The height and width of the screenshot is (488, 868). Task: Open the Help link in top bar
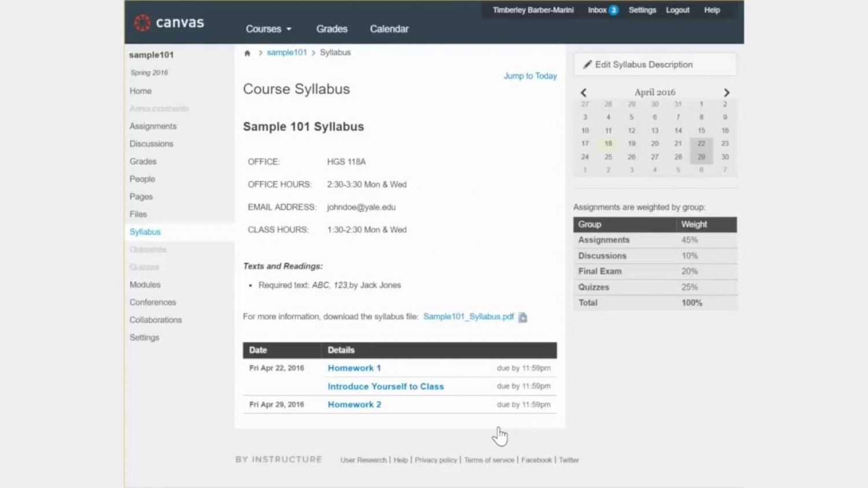712,10
